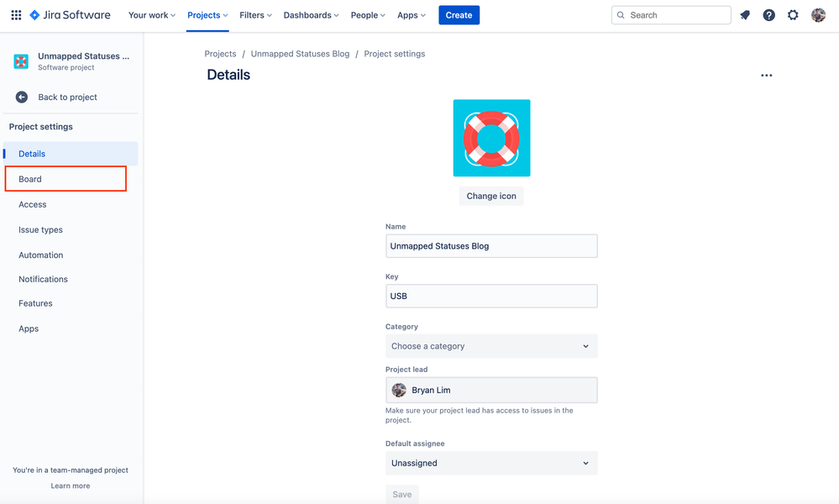
Task: Expand the People menu
Action: click(368, 15)
